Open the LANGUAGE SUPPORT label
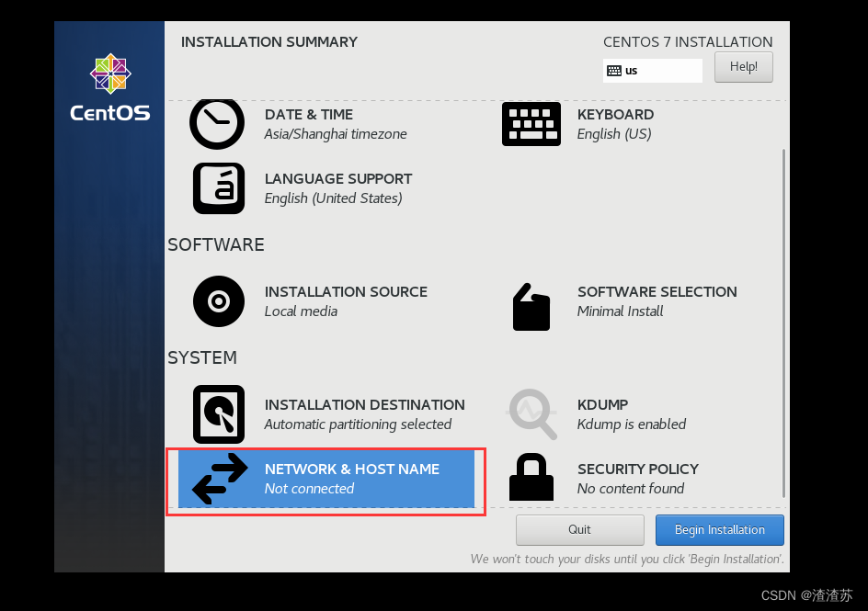 (x=338, y=178)
